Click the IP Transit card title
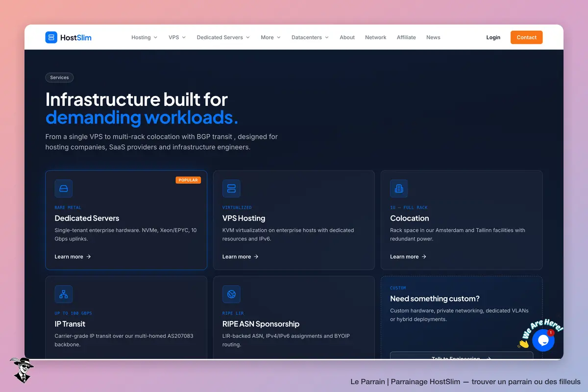588x392 pixels. (x=70, y=324)
